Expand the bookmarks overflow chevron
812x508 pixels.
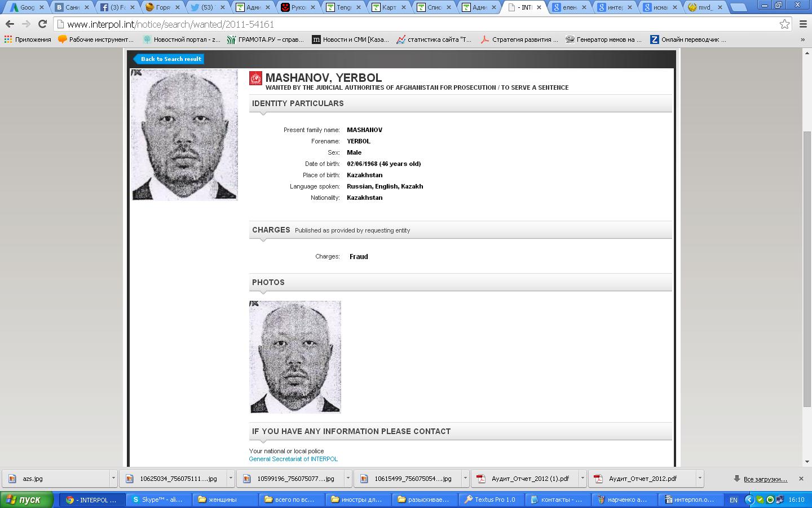coord(802,40)
